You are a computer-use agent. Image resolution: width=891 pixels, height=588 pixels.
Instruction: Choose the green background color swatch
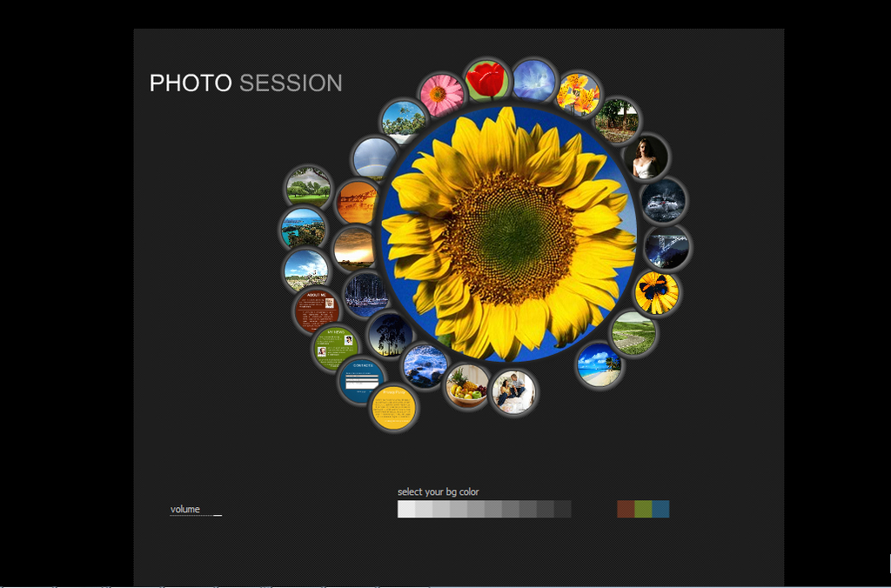pyautogui.click(x=643, y=510)
